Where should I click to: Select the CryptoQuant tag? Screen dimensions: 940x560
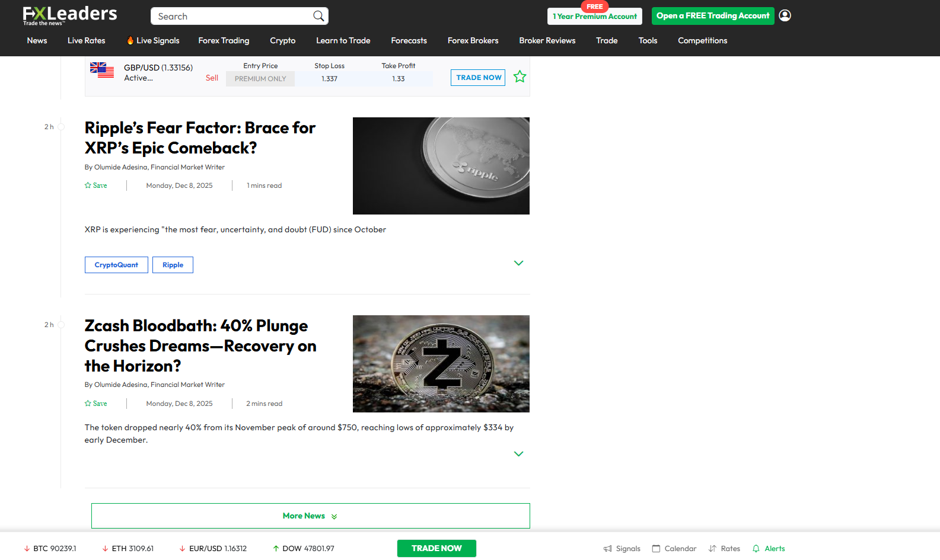point(116,265)
